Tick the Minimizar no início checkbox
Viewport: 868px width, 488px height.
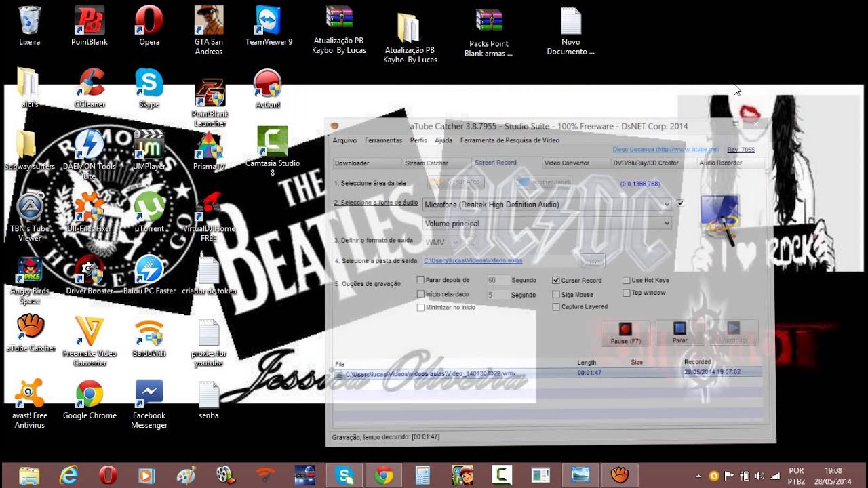click(420, 307)
